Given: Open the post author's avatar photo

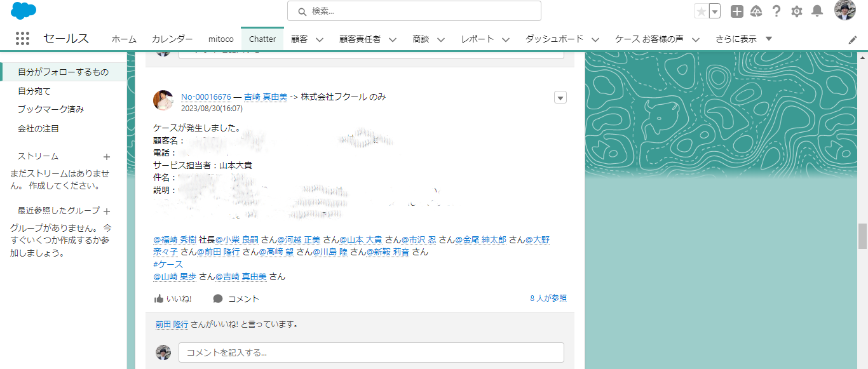Looking at the screenshot, I should 163,100.
